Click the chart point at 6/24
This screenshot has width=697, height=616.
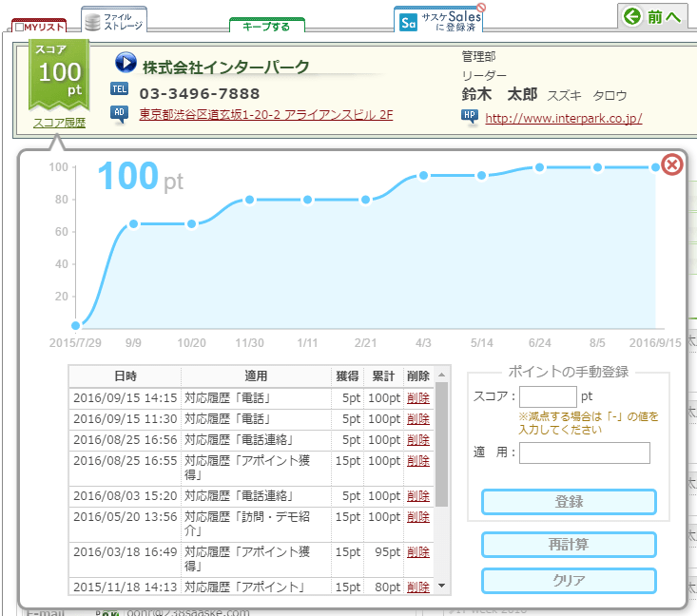(540, 167)
